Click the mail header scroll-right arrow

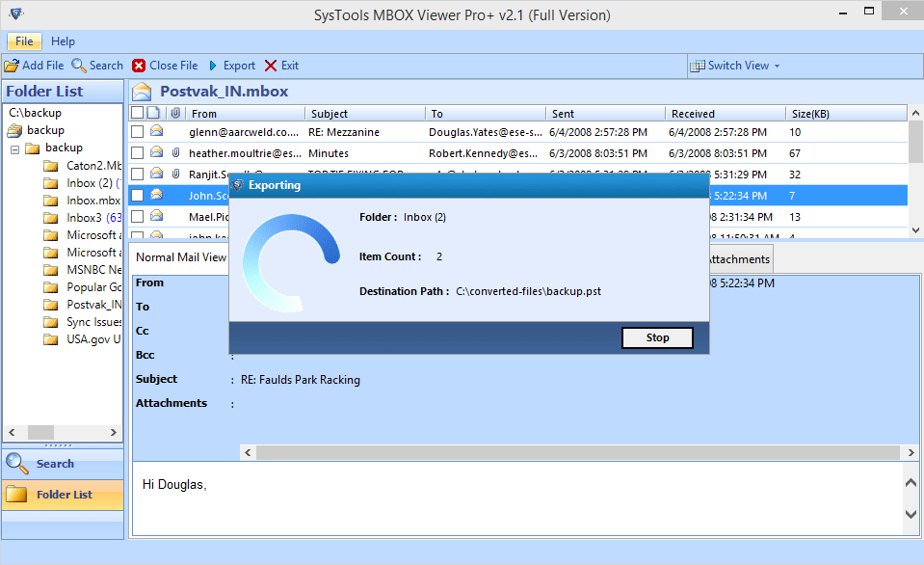pyautogui.click(x=911, y=452)
